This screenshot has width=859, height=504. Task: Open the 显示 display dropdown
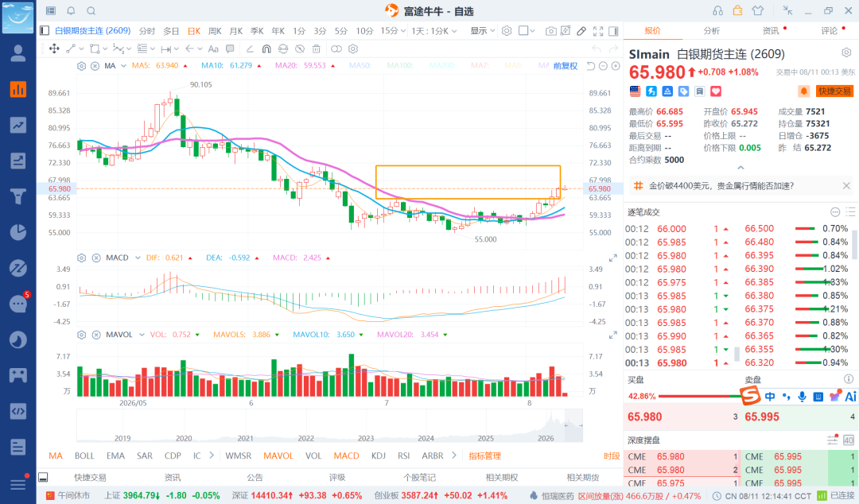[x=482, y=31]
